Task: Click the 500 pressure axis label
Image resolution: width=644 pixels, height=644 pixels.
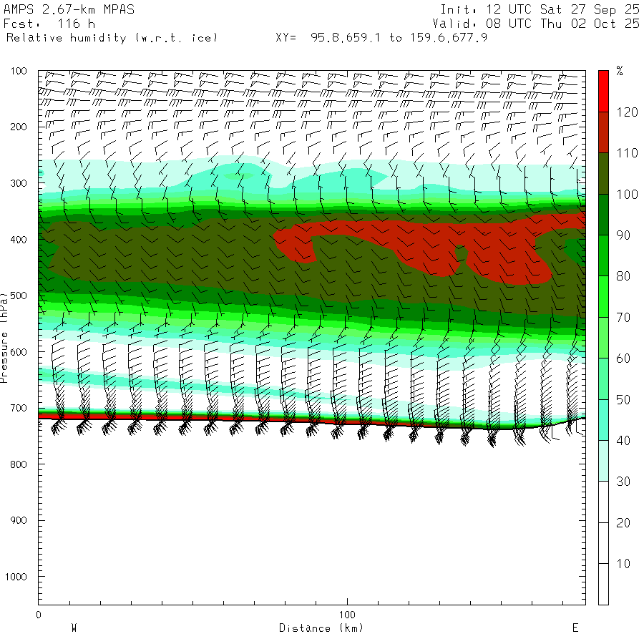Action: [x=19, y=296]
